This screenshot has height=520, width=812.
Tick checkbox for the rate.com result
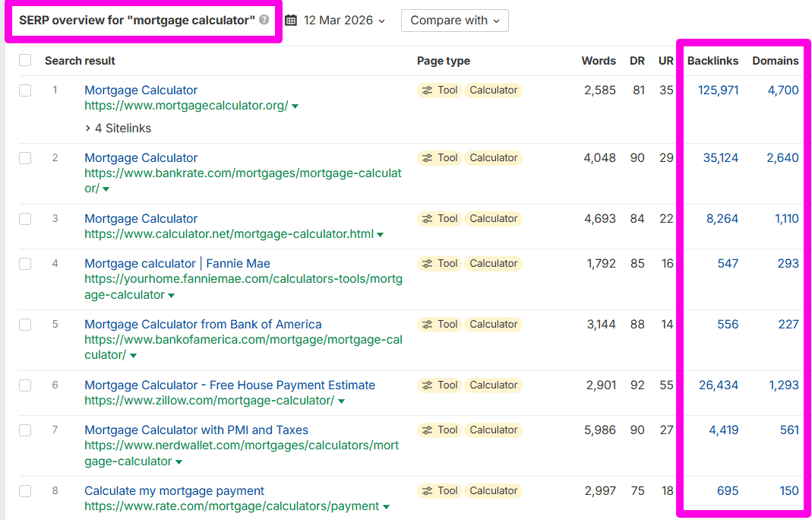[x=25, y=491]
